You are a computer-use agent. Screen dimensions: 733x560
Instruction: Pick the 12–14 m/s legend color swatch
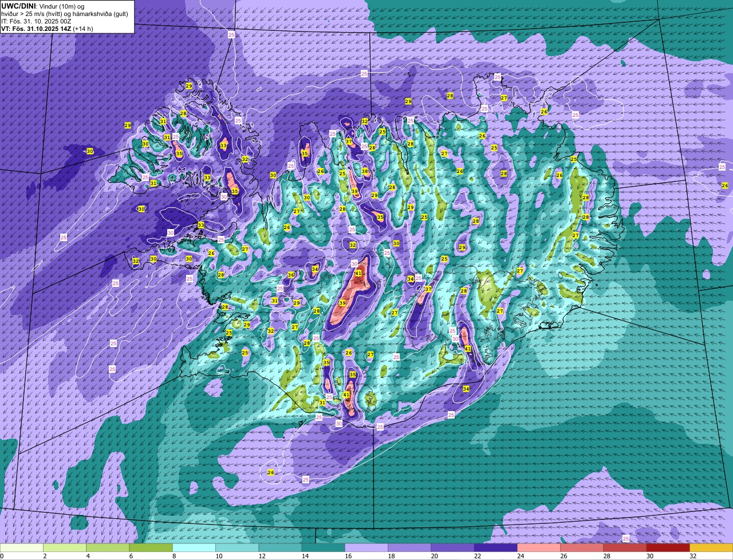(280, 547)
